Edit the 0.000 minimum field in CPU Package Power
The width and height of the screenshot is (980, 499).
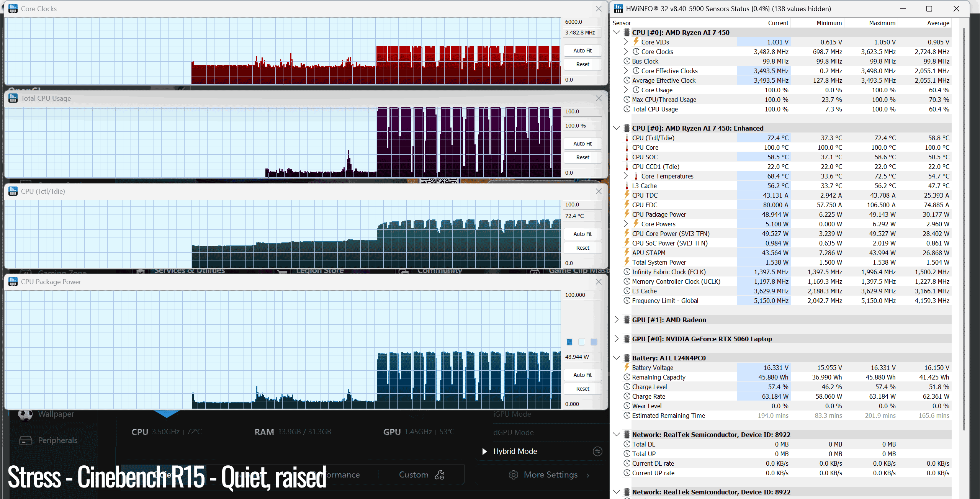coord(582,404)
